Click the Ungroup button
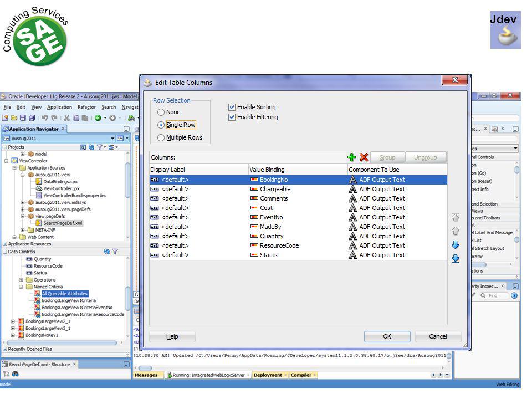 426,157
